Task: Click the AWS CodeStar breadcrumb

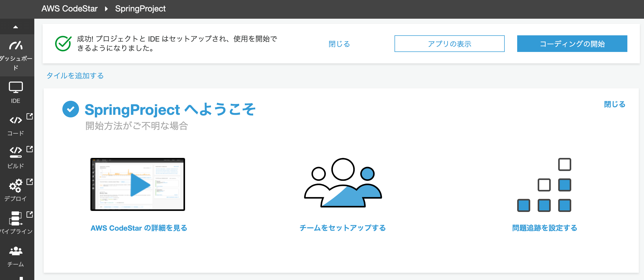Action: (x=69, y=9)
